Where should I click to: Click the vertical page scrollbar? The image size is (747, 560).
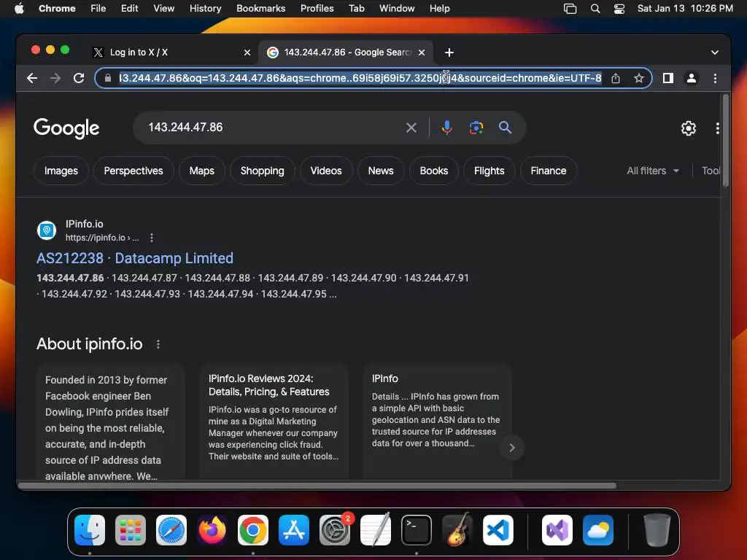click(x=726, y=141)
